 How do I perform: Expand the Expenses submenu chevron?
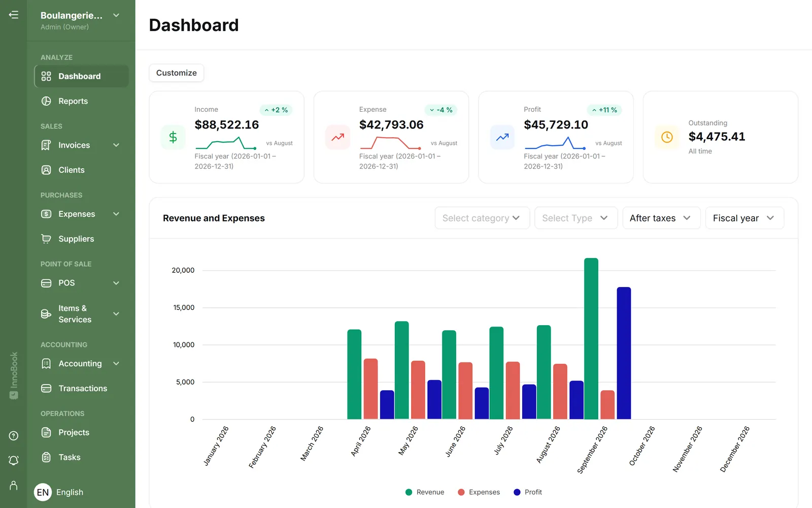tap(116, 214)
